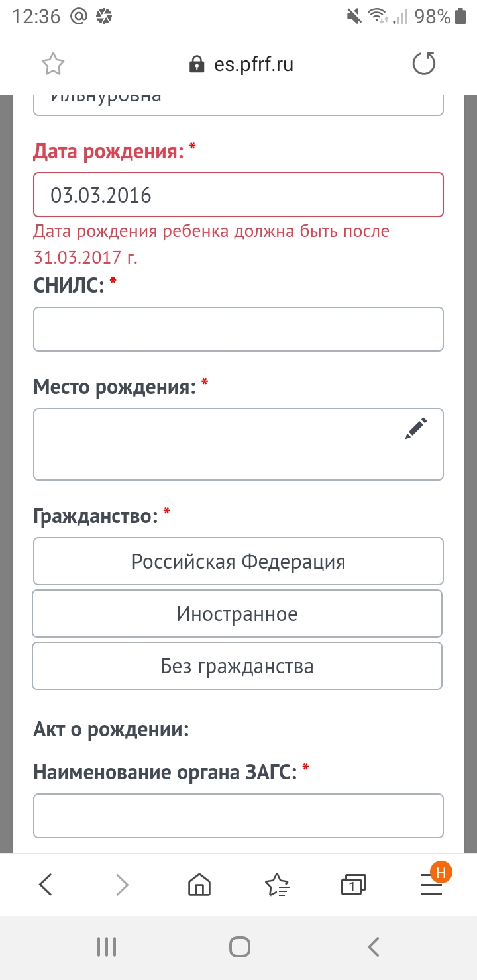The image size is (477, 980).
Task: Open the browser tabs switcher
Action: (354, 884)
